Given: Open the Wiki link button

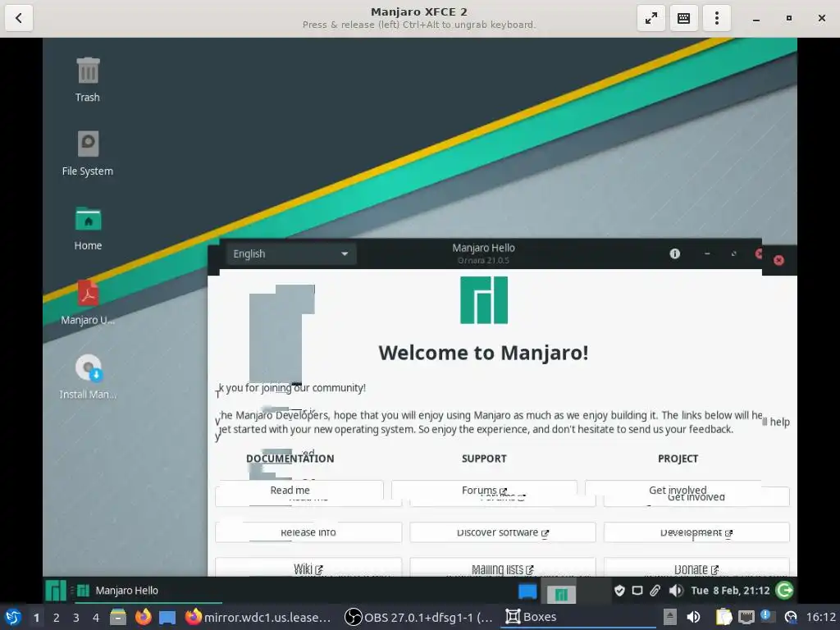Looking at the screenshot, I should pyautogui.click(x=308, y=569).
